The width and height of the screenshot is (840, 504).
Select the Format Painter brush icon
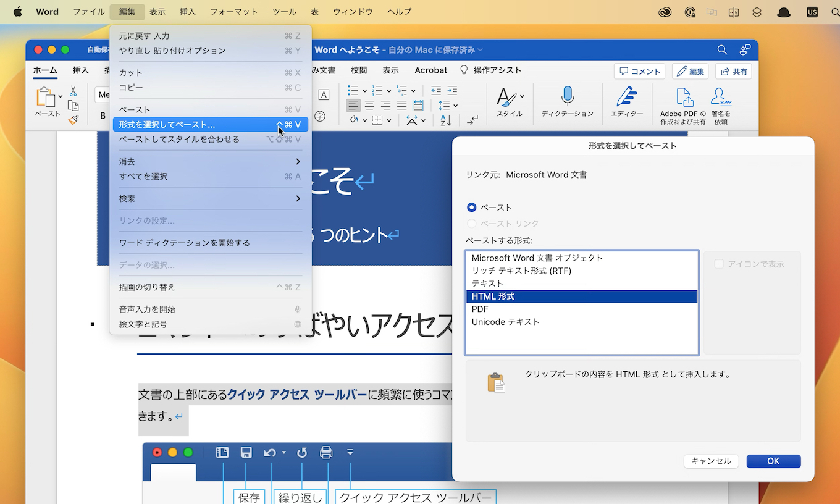73,120
